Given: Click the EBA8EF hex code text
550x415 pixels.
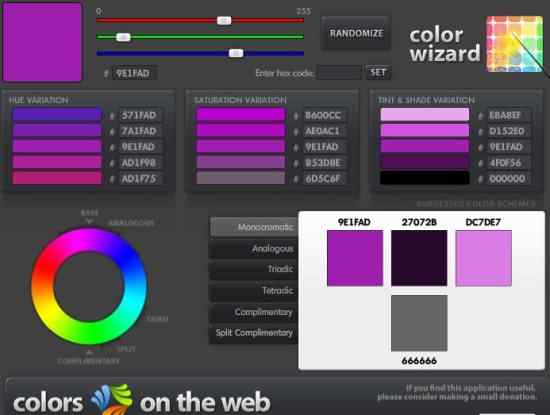Looking at the screenshot, I should (505, 115).
